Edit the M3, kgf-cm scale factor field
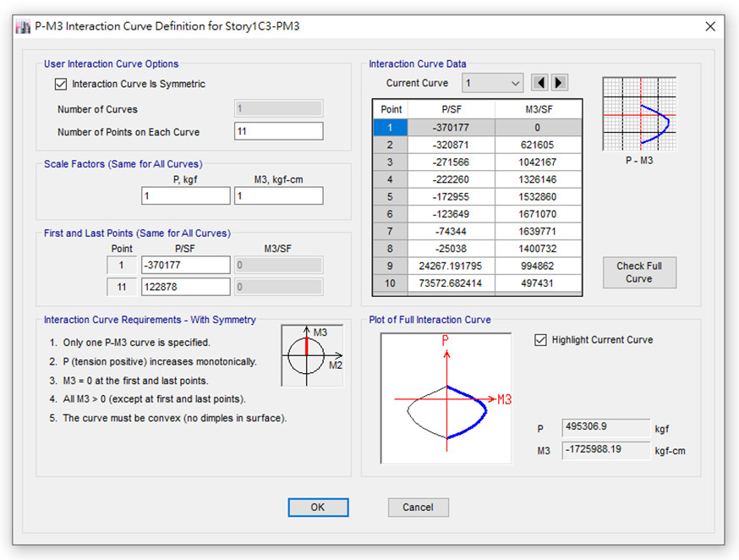 tap(278, 195)
